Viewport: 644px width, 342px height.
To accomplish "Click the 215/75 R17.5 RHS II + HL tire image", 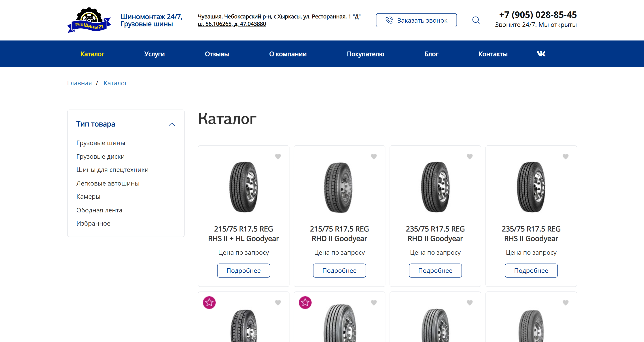I will [x=244, y=187].
